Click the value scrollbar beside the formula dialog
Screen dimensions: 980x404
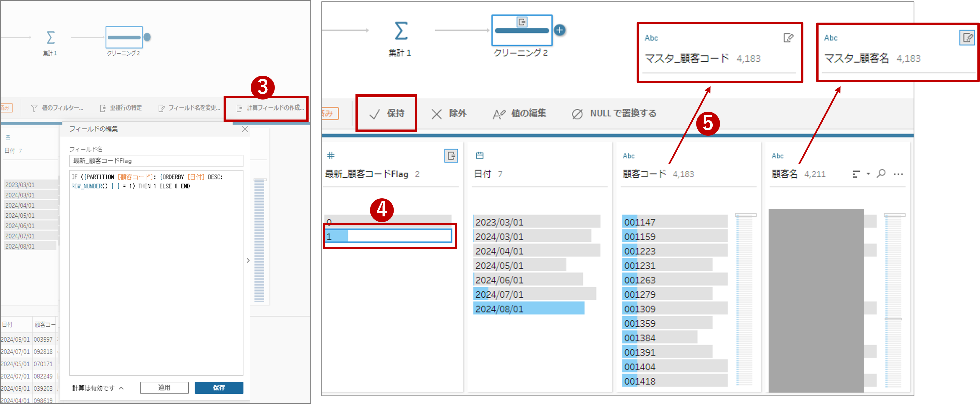pos(259,240)
